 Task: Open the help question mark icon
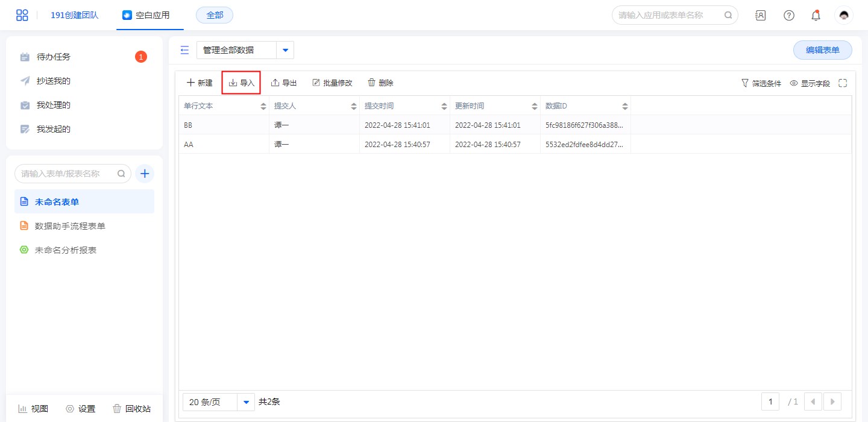pos(788,16)
